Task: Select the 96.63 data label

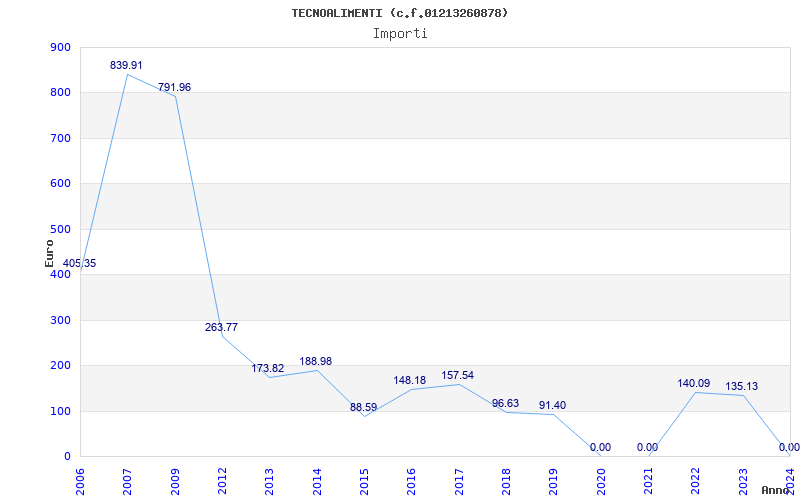Action: 505,403
